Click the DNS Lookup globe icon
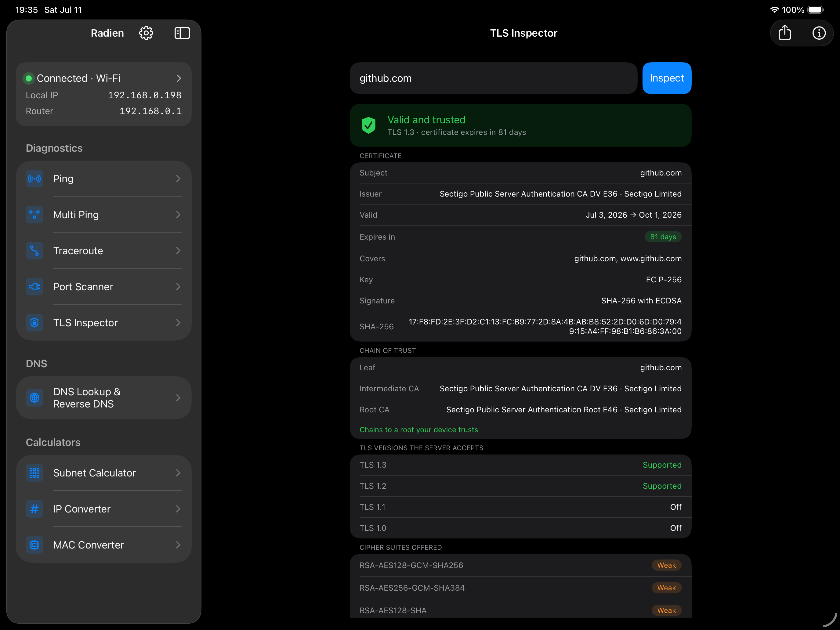The height and width of the screenshot is (630, 840). [34, 398]
